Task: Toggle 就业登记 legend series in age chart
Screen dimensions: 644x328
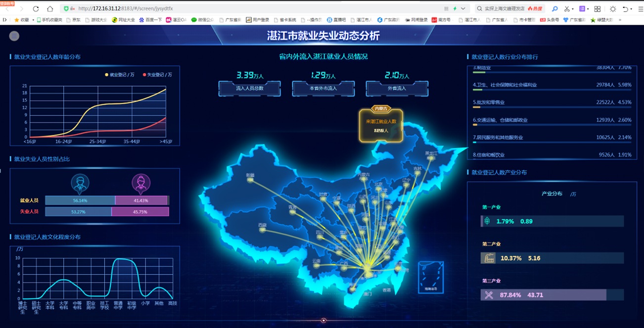Action: point(119,75)
